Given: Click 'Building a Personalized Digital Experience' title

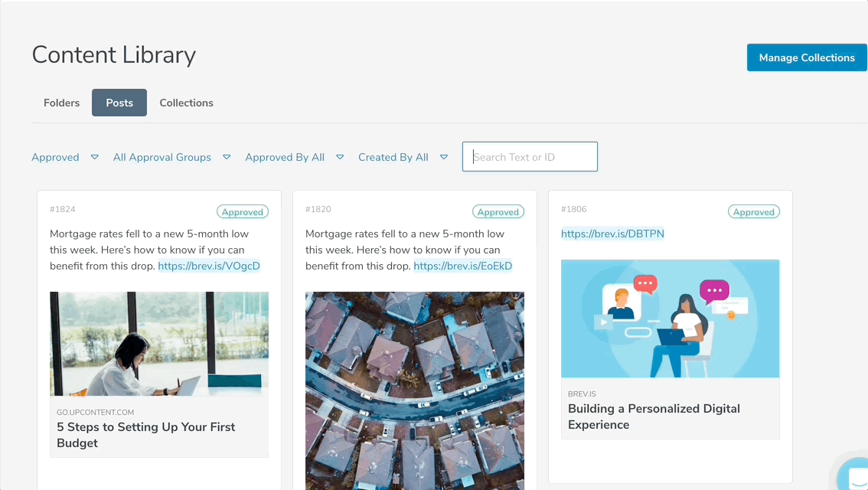Looking at the screenshot, I should click(654, 416).
